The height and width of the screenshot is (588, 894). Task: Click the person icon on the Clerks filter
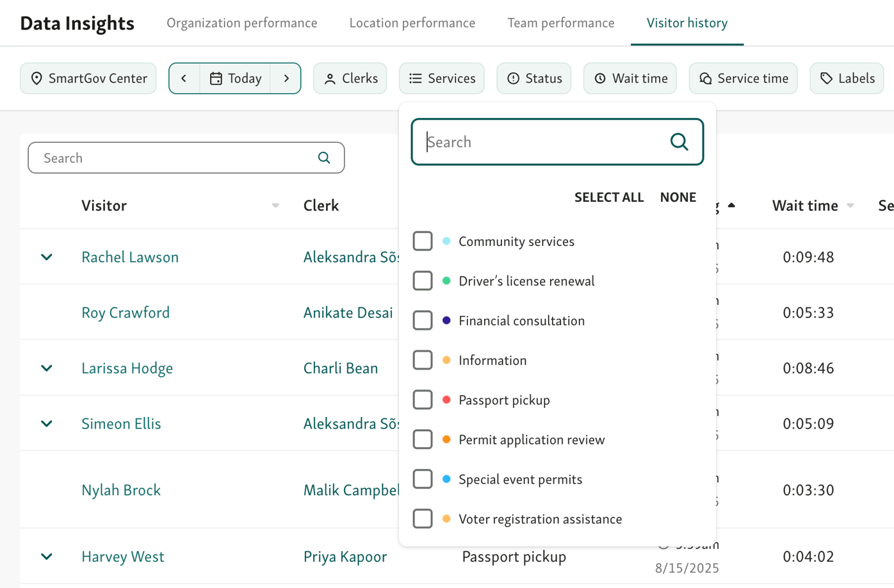[330, 78]
